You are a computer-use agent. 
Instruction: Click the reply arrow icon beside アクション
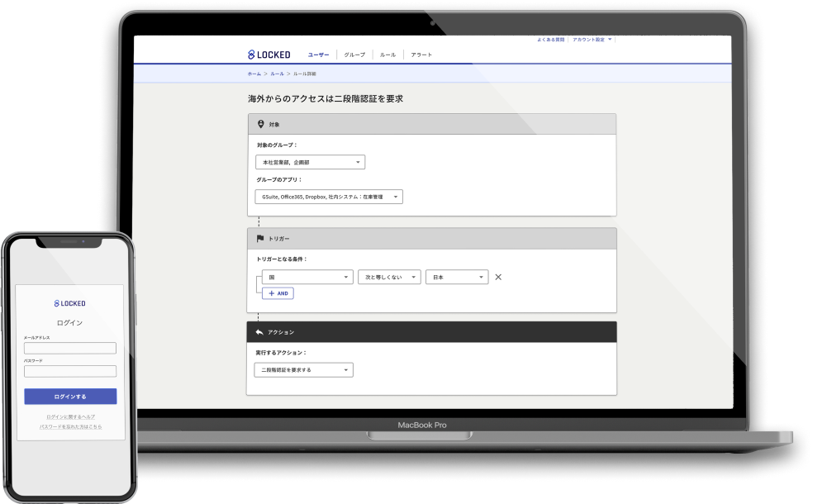tap(259, 331)
